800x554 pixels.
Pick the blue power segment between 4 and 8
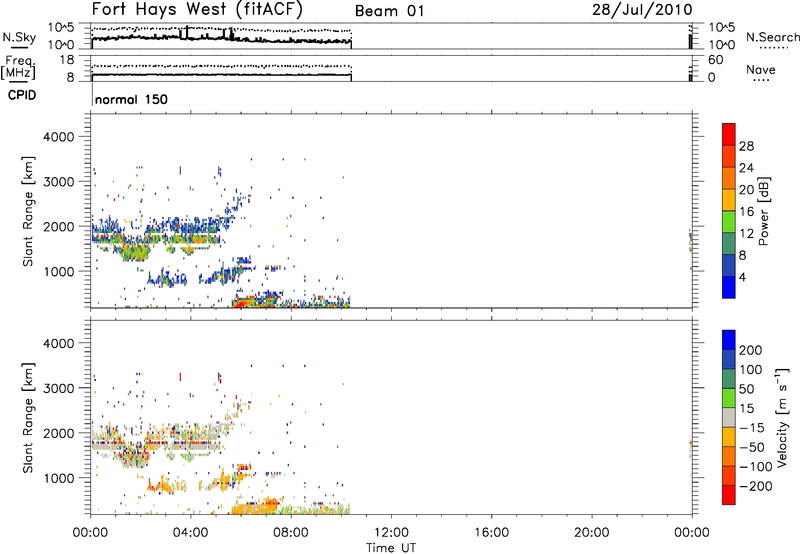pyautogui.click(x=729, y=265)
